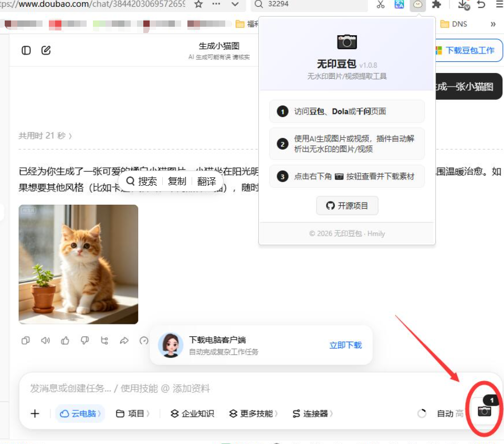Open the address bar three-dots menu
The width and height of the screenshot is (504, 444).
216,4
